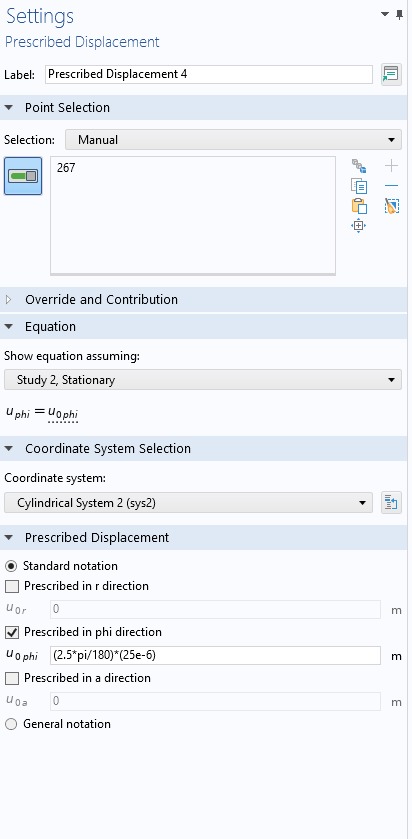Click the Copy Selection icon
The height and width of the screenshot is (839, 412).
359,186
